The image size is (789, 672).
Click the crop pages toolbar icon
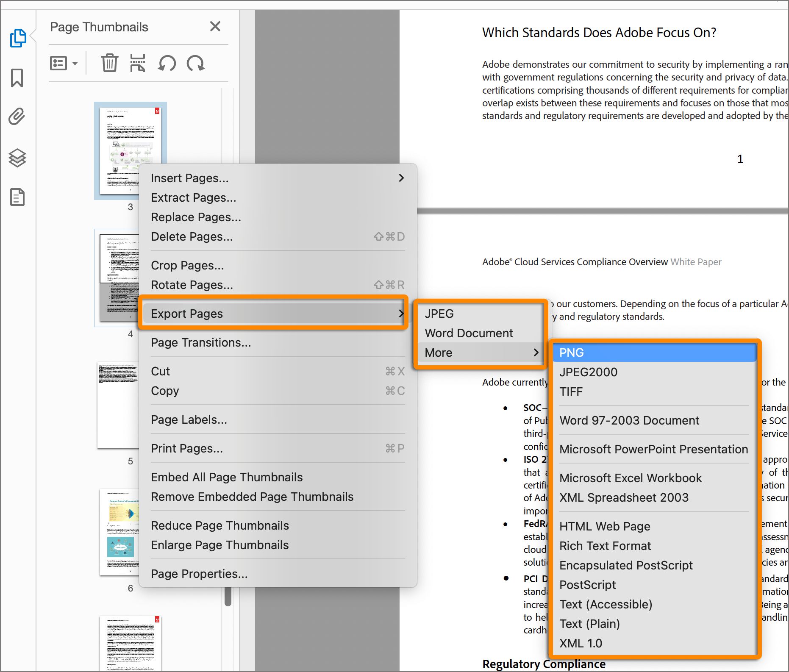tap(137, 63)
